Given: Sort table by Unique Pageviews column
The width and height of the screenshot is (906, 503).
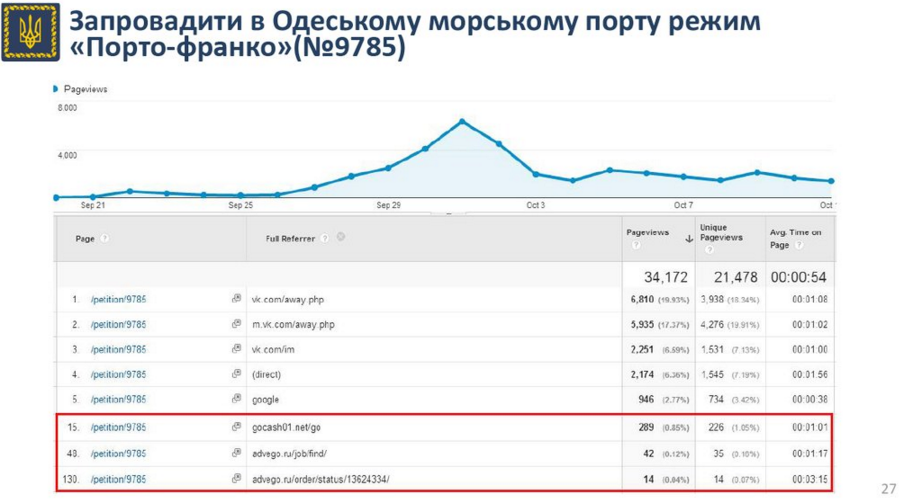Looking at the screenshot, I should coord(720,233).
